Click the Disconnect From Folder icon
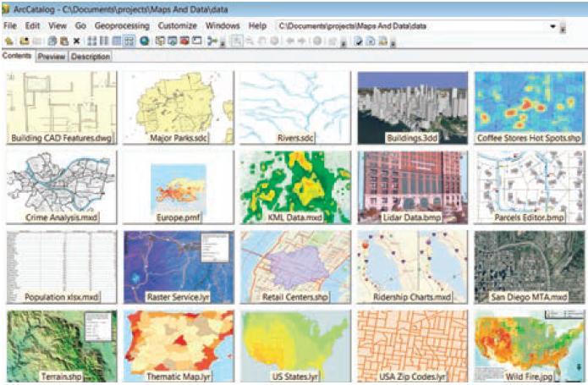The width and height of the screenshot is (588, 385). pos(36,41)
